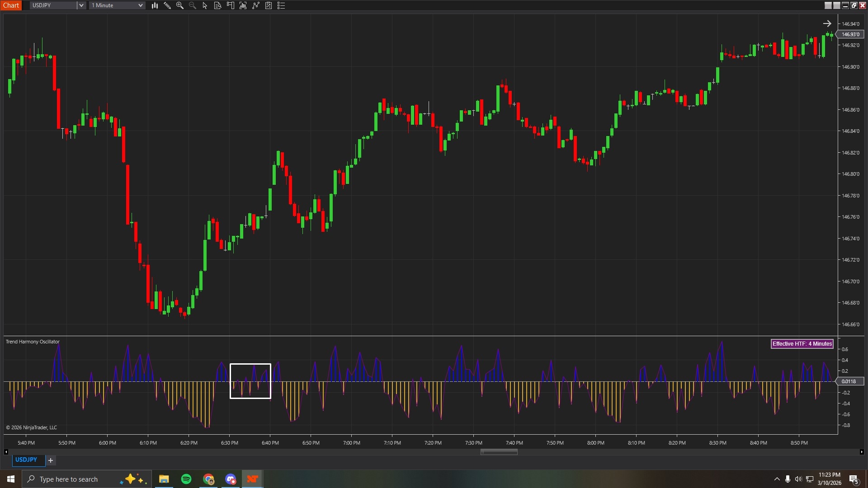Screen dimensions: 868x488
Task: Click the Effective HTF: 4 Minutes label
Action: 802,344
